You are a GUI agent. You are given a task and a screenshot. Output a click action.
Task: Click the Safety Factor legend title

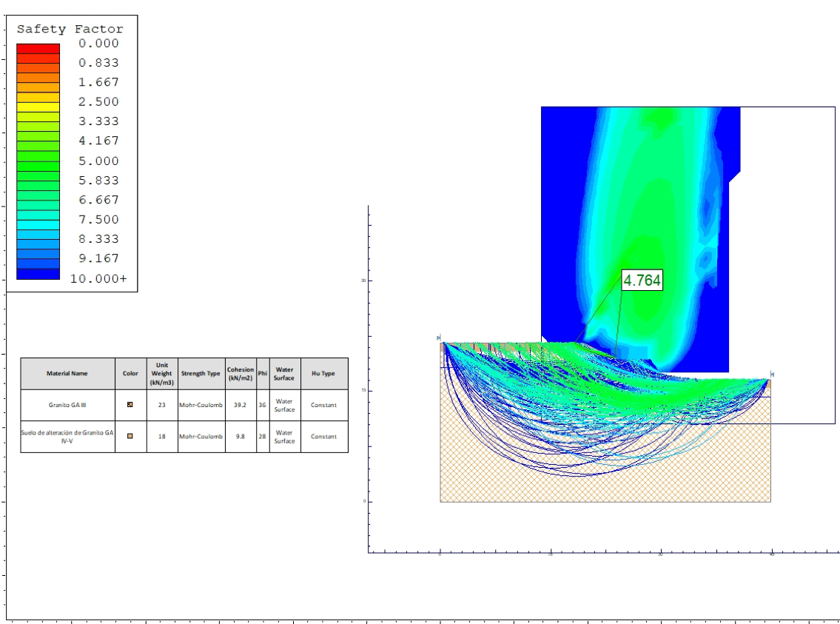[x=70, y=30]
